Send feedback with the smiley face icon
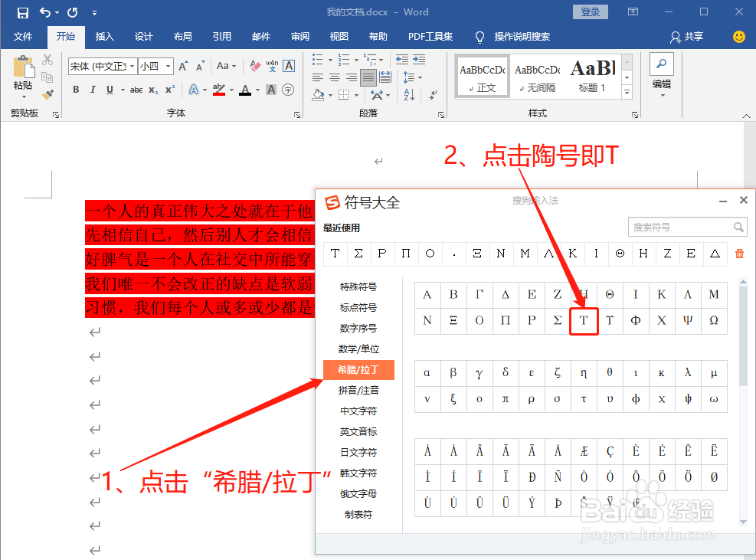The image size is (756, 560). 738,37
